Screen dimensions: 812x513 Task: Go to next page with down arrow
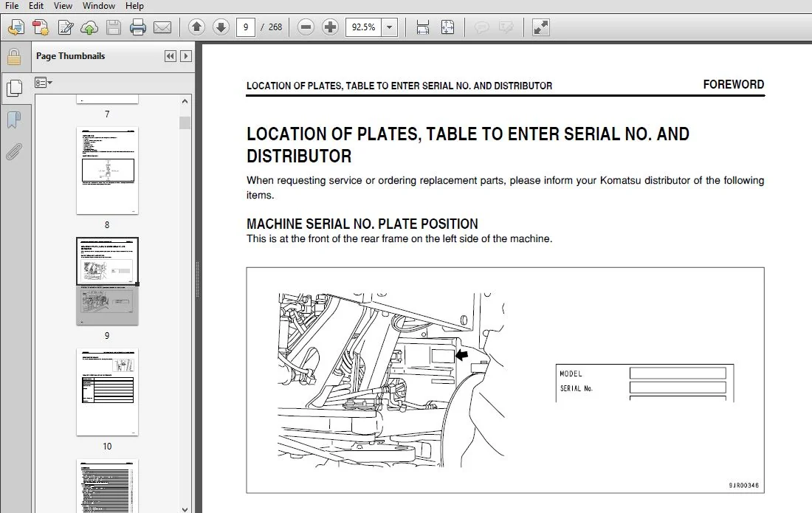point(221,27)
